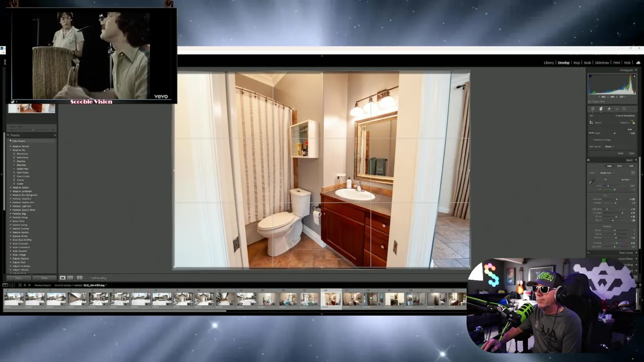Image resolution: width=644 pixels, height=362 pixels.
Task: Click the Paste button below Presets
Action: tap(44, 278)
